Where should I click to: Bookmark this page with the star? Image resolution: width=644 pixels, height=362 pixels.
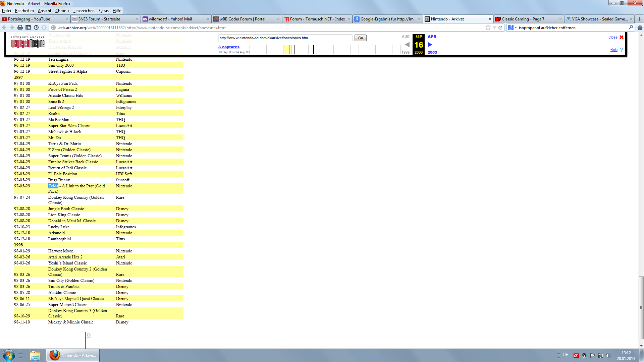488,27
